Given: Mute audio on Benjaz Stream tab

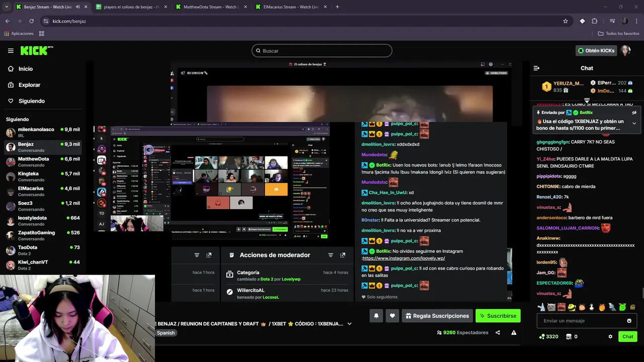Looking at the screenshot, I should 77,7.
